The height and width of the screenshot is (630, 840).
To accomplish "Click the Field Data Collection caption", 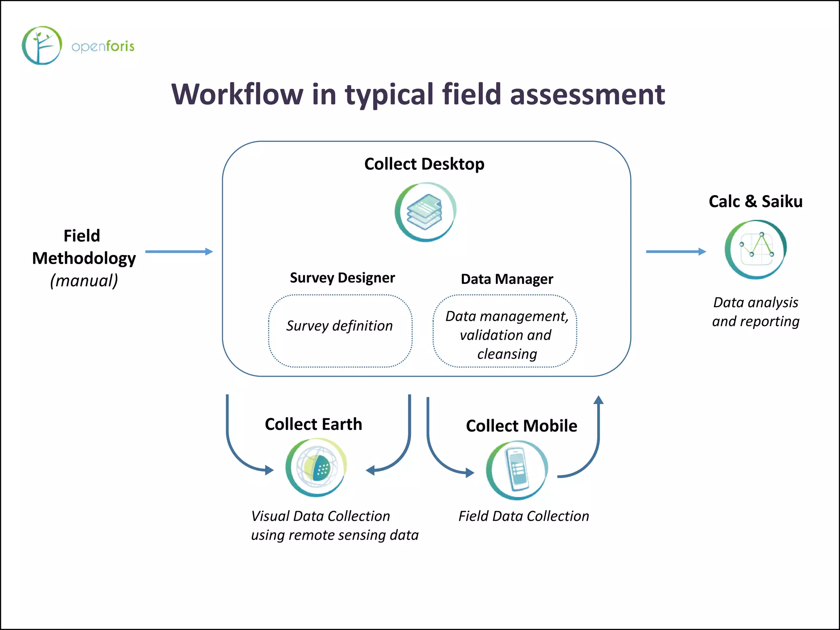I will 523,516.
